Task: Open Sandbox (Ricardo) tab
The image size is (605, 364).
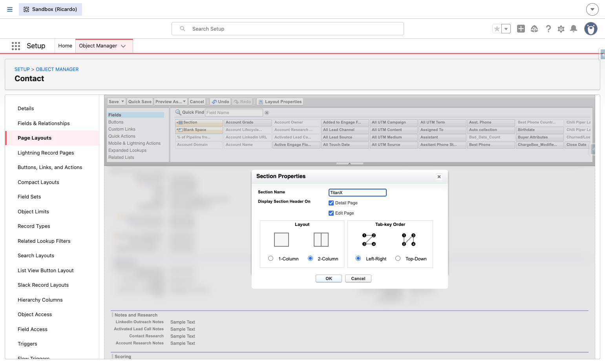Action: tap(50, 9)
